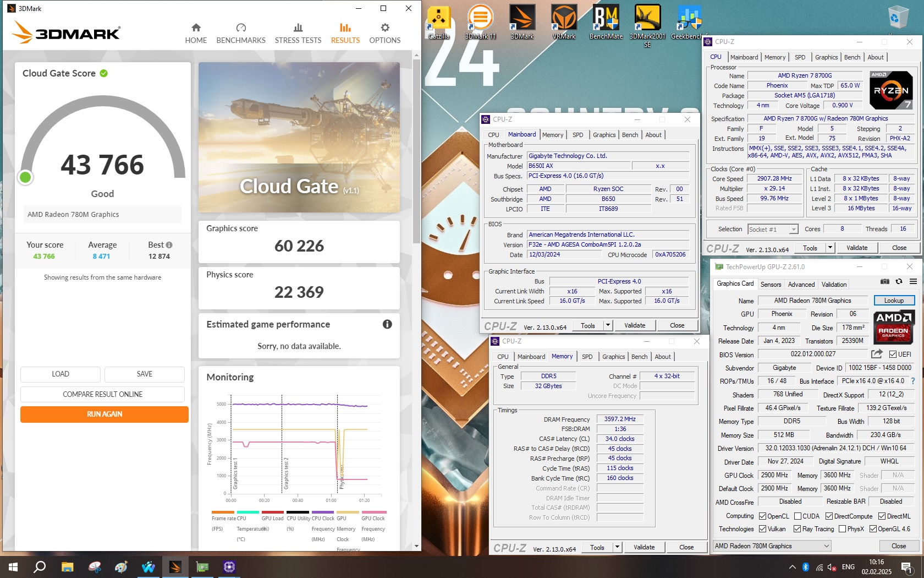
Task: Switch to the Sensors tab in GPU-Z
Action: click(x=771, y=285)
